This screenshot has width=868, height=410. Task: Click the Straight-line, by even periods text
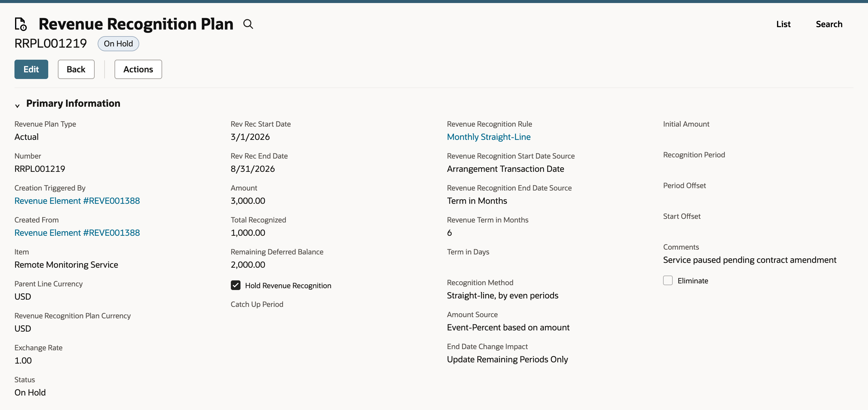pyautogui.click(x=502, y=296)
